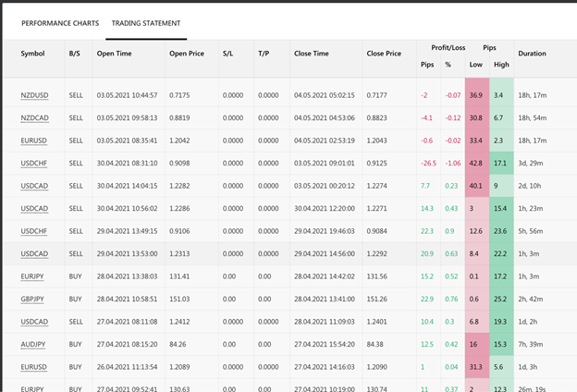Sort by the B/S column header
This screenshot has height=392, width=577.
pos(74,54)
